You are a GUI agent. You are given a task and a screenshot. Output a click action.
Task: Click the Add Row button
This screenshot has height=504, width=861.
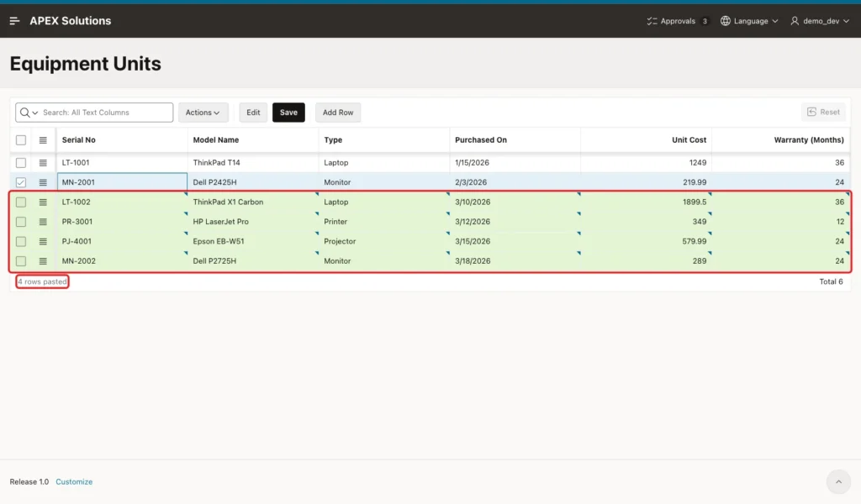click(338, 113)
